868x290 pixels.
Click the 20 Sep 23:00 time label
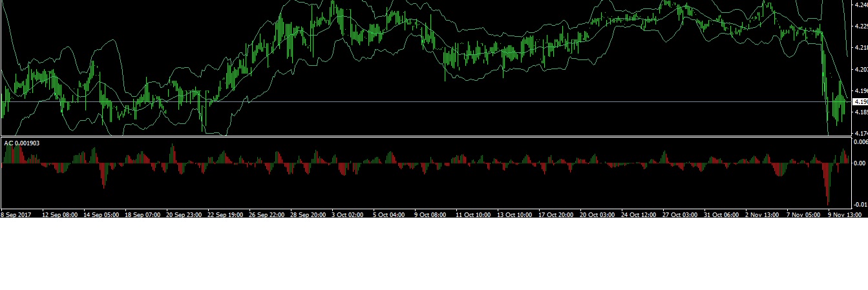click(184, 214)
